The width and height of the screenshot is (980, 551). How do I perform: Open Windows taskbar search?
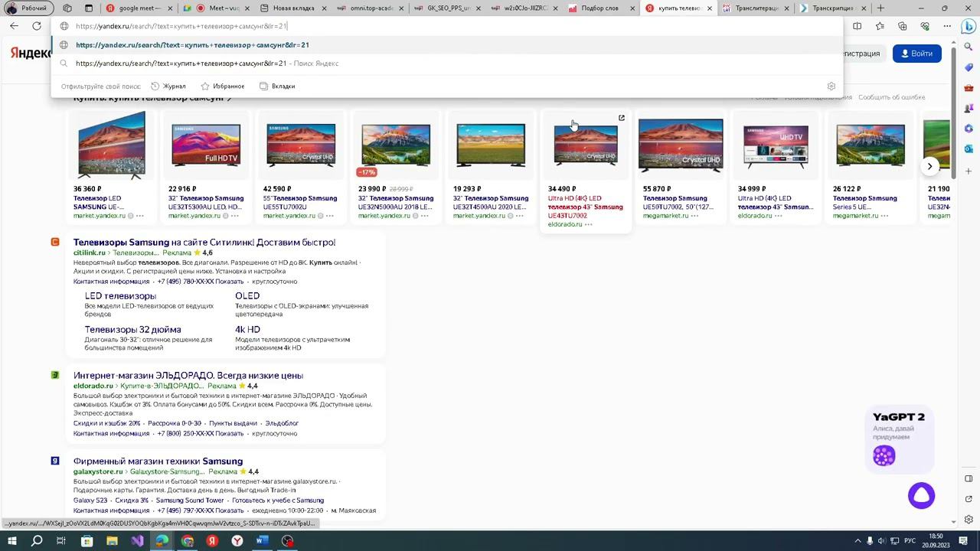pos(37,541)
